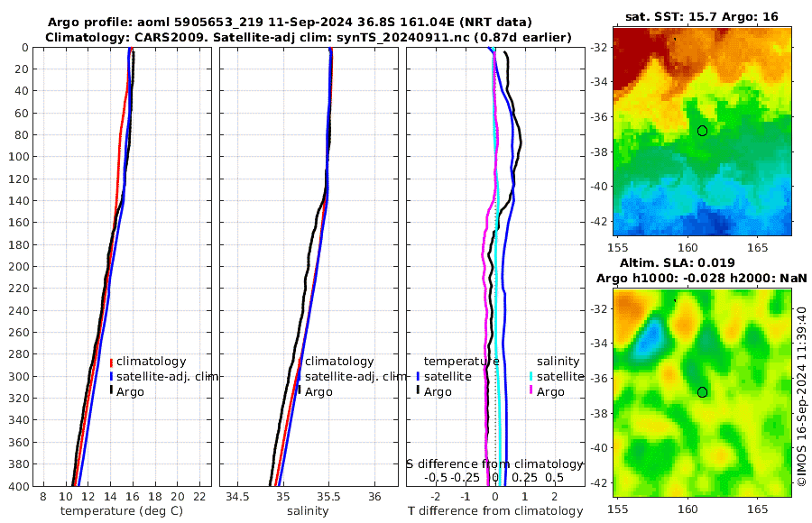812x523 pixels.
Task: Click the Argo profile title text
Action: [x=290, y=23]
